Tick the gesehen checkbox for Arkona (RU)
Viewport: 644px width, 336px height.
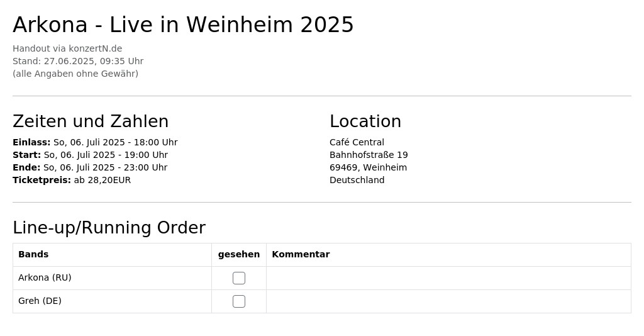click(x=238, y=278)
